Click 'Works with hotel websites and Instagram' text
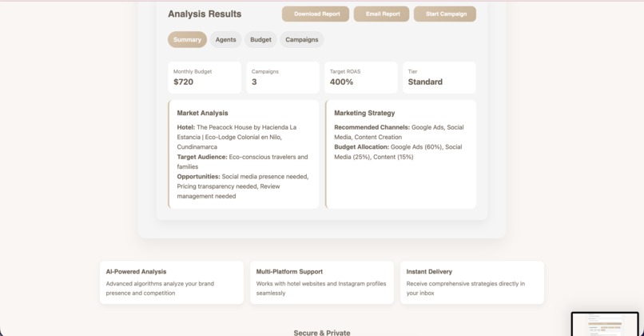 tap(321, 288)
